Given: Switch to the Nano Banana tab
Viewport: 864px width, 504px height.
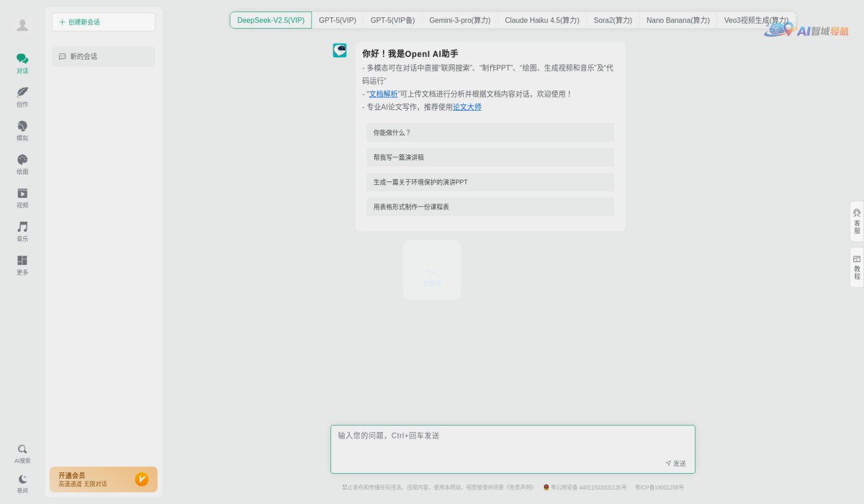Looking at the screenshot, I should pos(678,20).
